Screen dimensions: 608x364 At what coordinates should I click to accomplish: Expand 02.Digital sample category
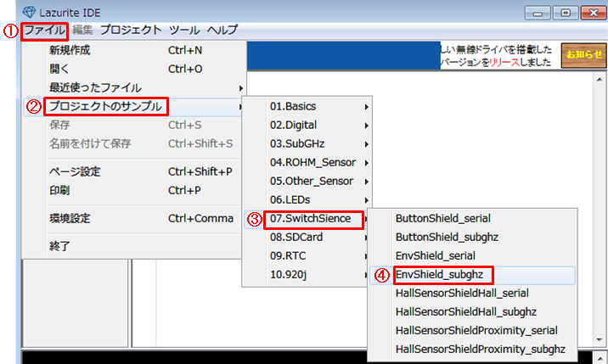click(x=307, y=125)
